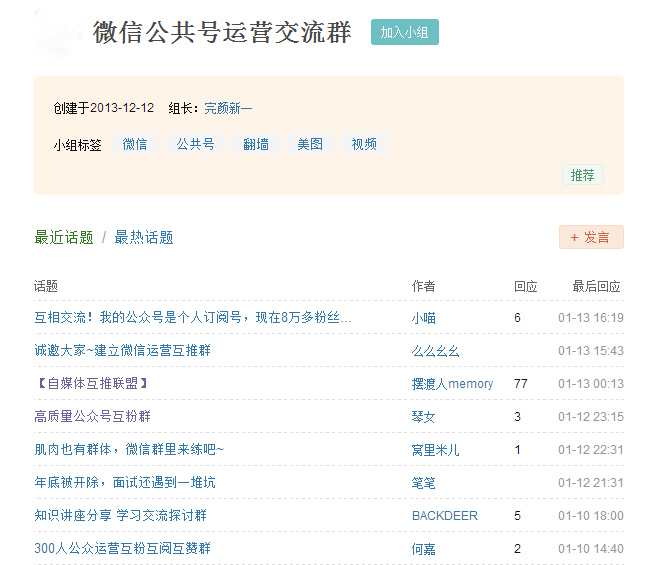Screen dimensions: 653x565
Task: Open topic 高质里公众号互粉群
Action: 92,417
